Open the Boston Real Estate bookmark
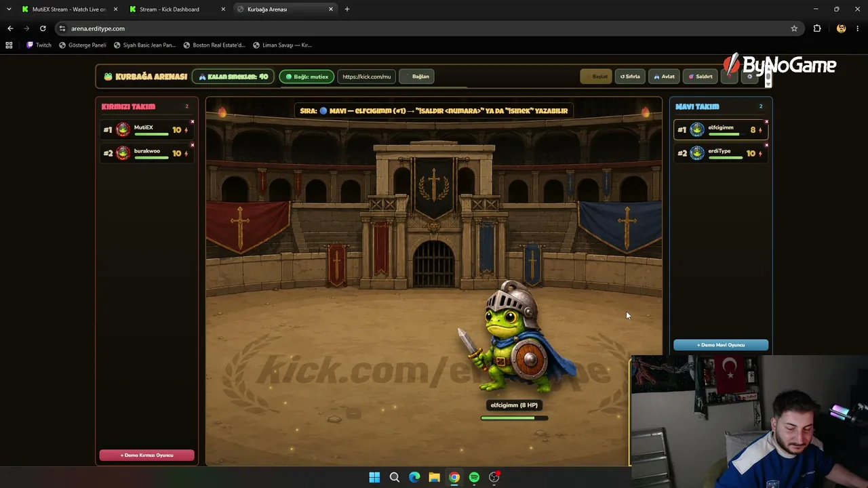 click(x=214, y=45)
